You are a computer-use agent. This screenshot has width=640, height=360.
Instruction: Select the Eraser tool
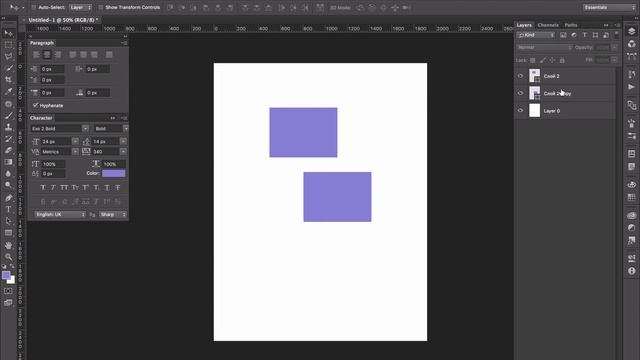point(9,150)
